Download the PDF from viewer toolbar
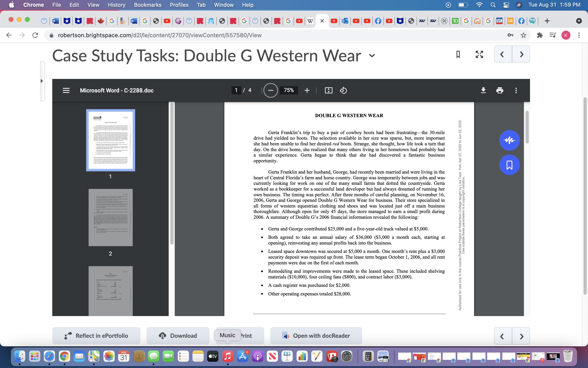Viewport: 588px width, 368px height. [483, 90]
